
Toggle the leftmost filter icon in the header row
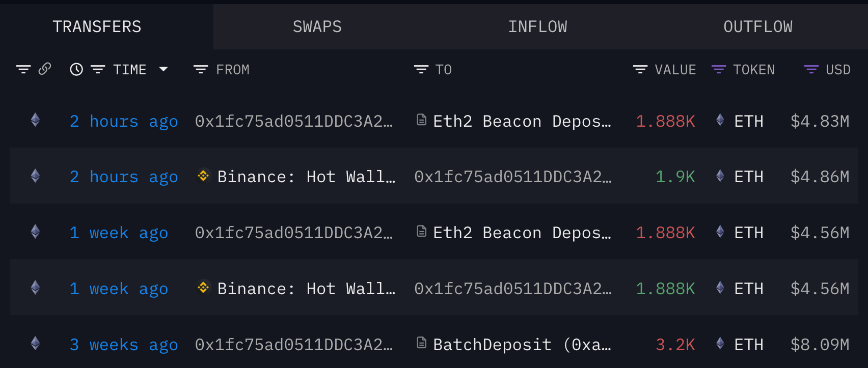(x=24, y=68)
